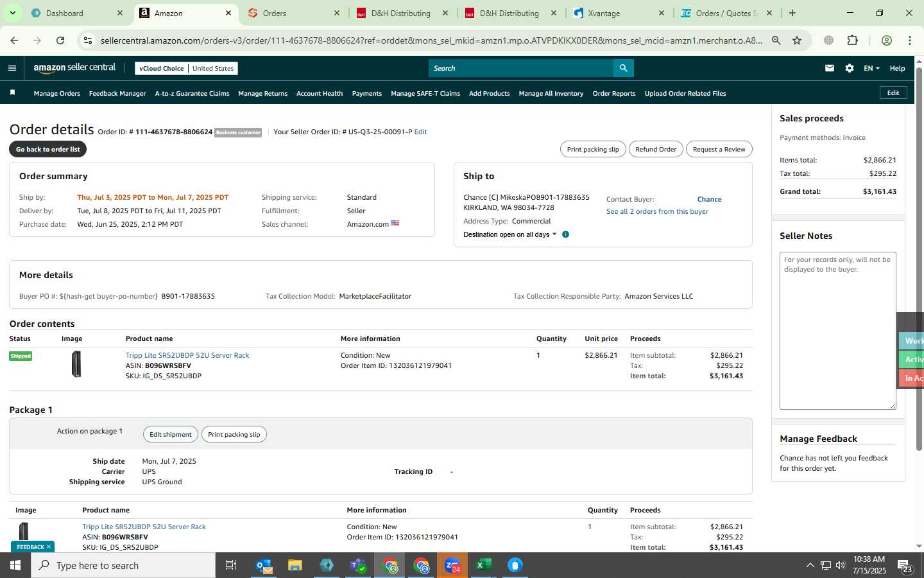
Task: Show hidden system tray icons
Action: click(810, 565)
